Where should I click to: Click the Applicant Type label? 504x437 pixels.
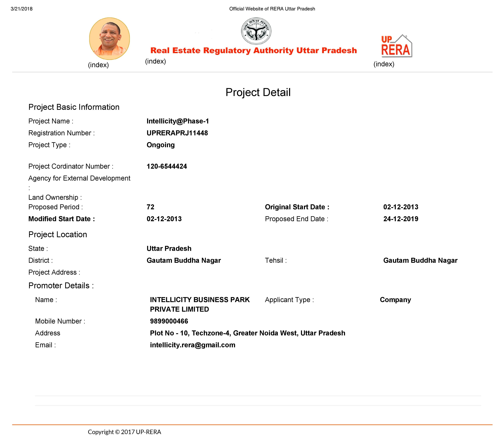(x=289, y=300)
